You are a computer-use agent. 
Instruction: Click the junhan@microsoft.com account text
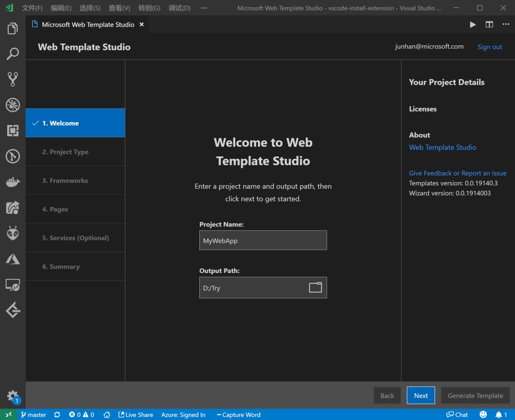(429, 47)
